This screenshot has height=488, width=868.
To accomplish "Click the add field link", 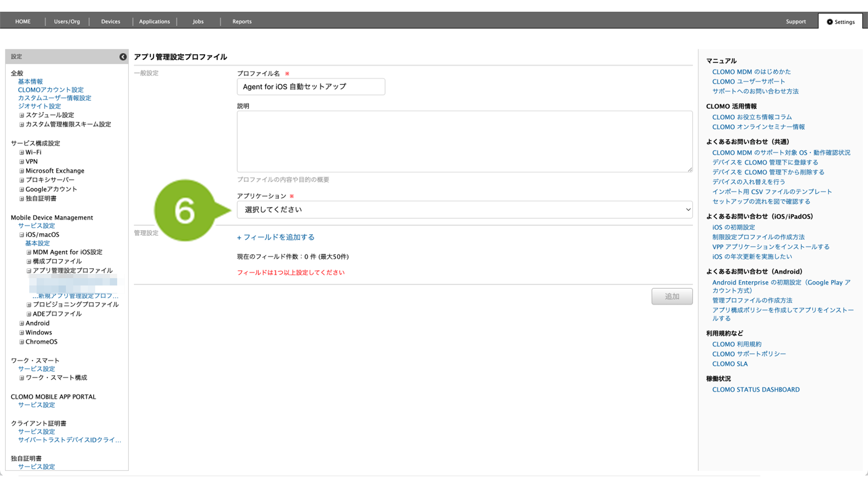I will click(x=276, y=237).
